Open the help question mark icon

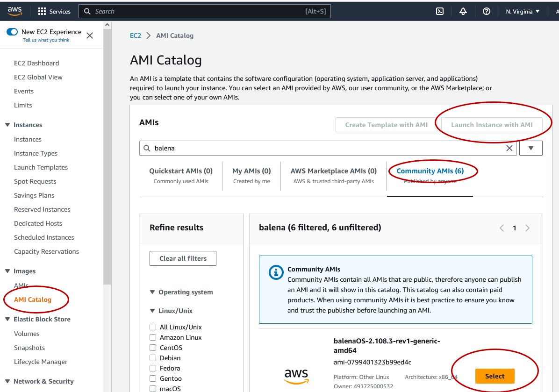(486, 11)
